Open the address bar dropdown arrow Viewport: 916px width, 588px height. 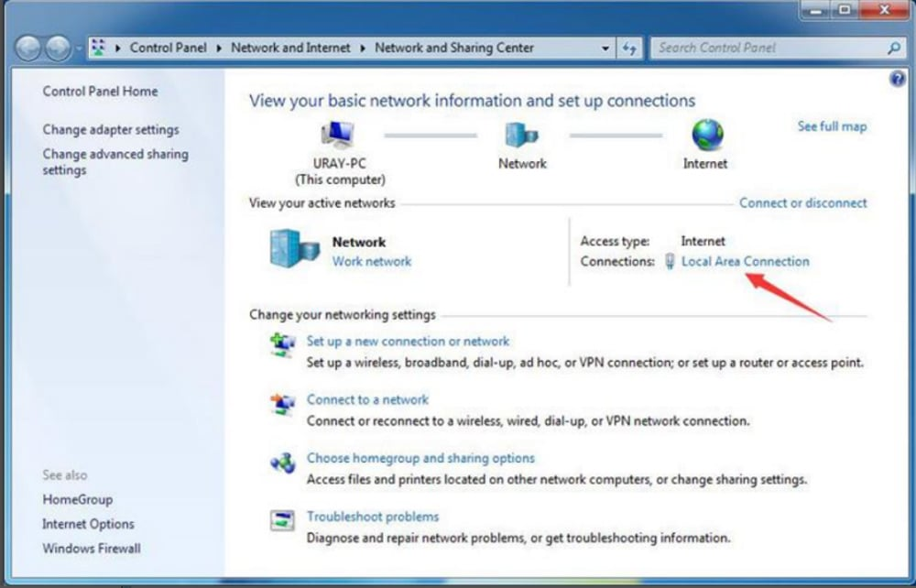606,48
